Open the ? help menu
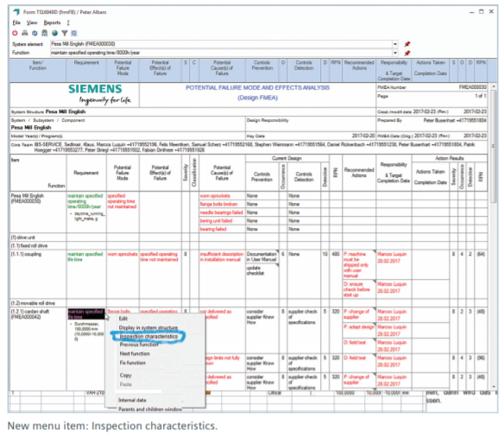Viewport: 504px width, 436px height. coord(68,22)
